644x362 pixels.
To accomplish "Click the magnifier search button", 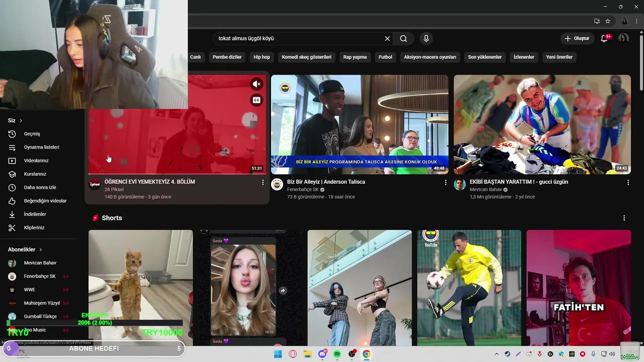I will click(404, 39).
